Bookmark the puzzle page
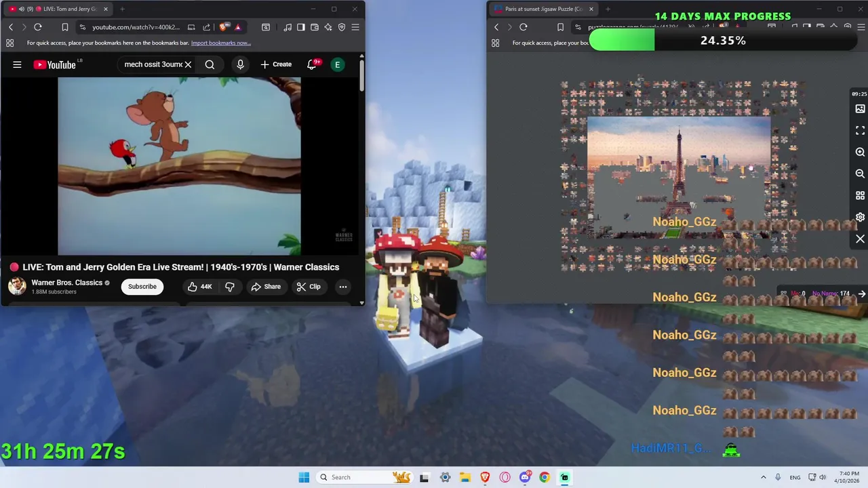868x488 pixels. (x=560, y=27)
